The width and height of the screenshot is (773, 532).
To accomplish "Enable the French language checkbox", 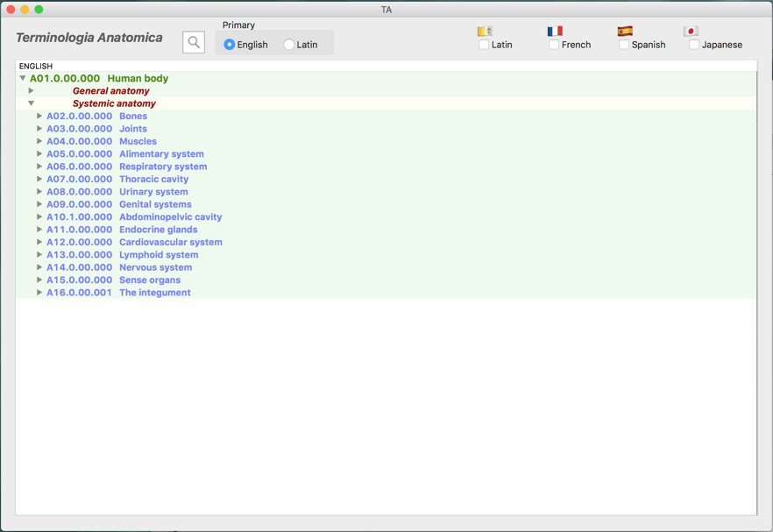I will coord(554,45).
